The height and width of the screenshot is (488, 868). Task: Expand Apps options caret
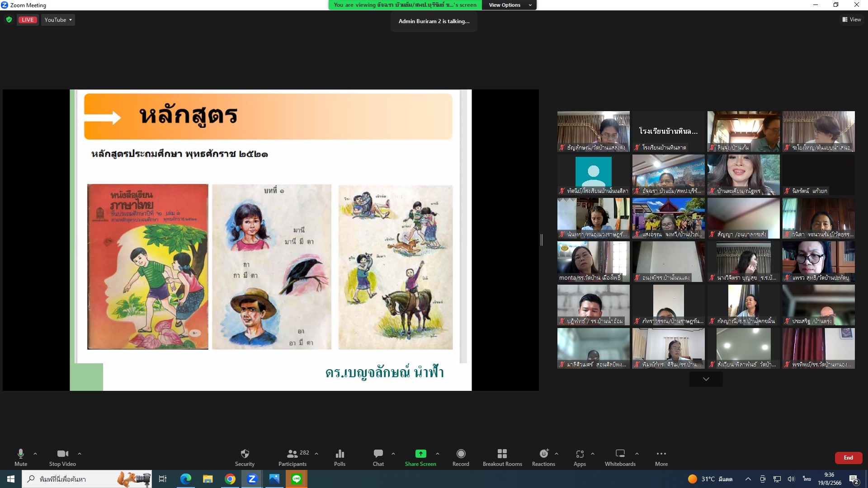click(593, 453)
